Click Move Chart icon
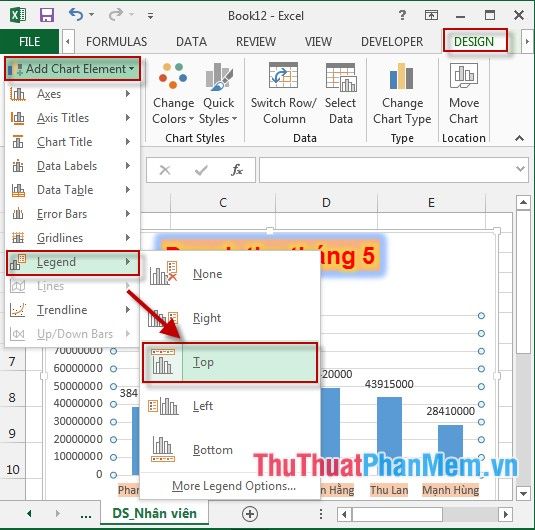Image resolution: width=535 pixels, height=530 pixels. pyautogui.click(x=464, y=76)
